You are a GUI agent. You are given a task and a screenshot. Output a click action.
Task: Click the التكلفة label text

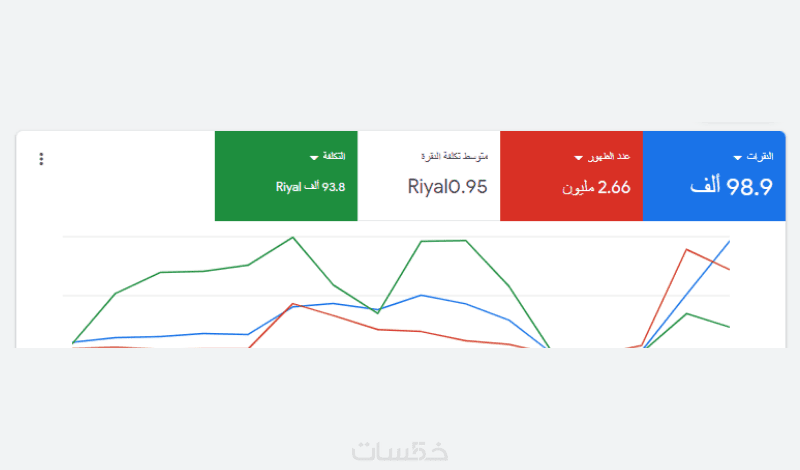tap(335, 157)
